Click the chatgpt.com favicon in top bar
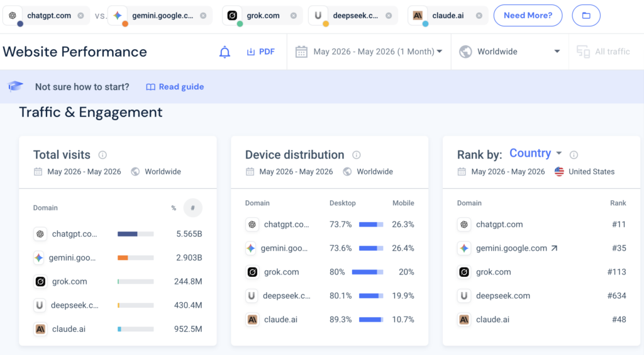This screenshot has width=644, height=355. [x=13, y=16]
